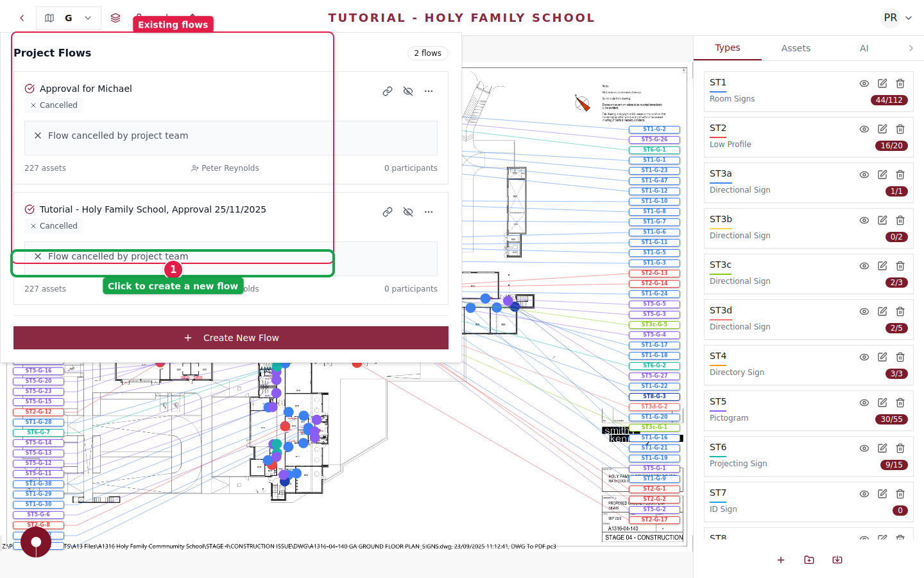Image resolution: width=924 pixels, height=578 pixels.
Task: Edit the ST5 Pictogram type
Action: click(x=882, y=403)
